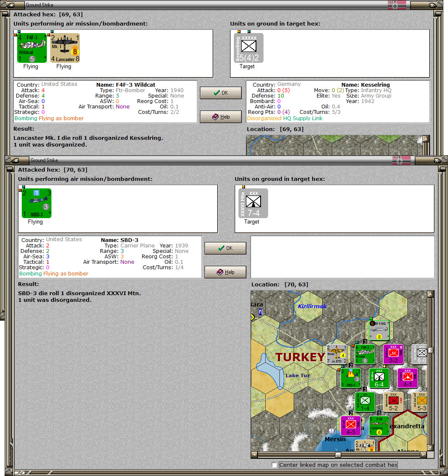This screenshot has height=476, width=448.
Task: Click the tan 5-2 mechanized unit on the map
Action: (393, 401)
